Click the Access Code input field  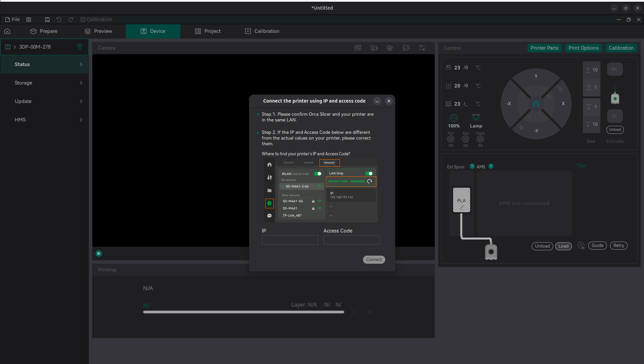351,240
